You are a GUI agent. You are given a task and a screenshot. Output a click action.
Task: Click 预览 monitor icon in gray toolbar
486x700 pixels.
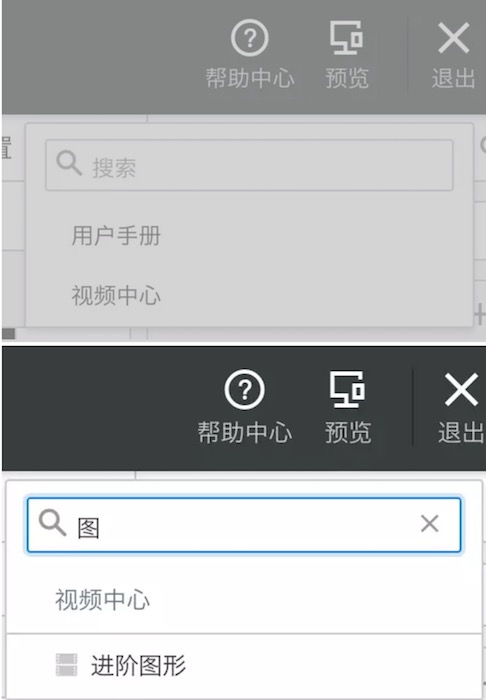pos(346,38)
